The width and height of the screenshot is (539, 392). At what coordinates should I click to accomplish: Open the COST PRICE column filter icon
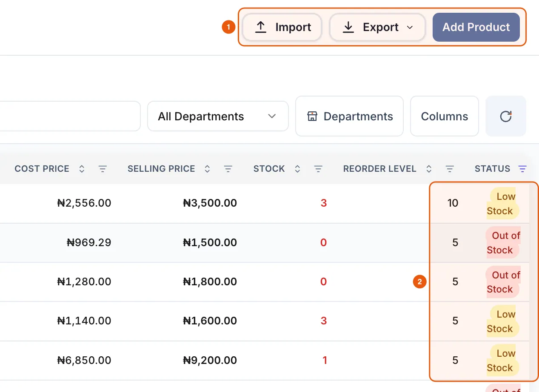[x=103, y=169]
